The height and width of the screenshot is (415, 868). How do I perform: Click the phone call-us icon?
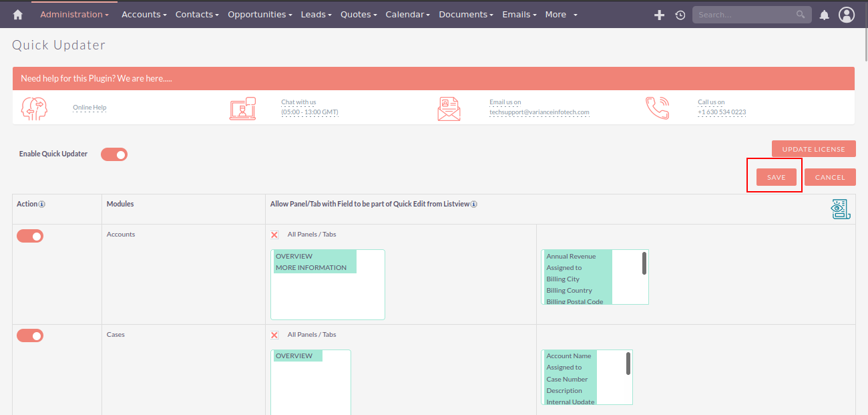coord(657,108)
